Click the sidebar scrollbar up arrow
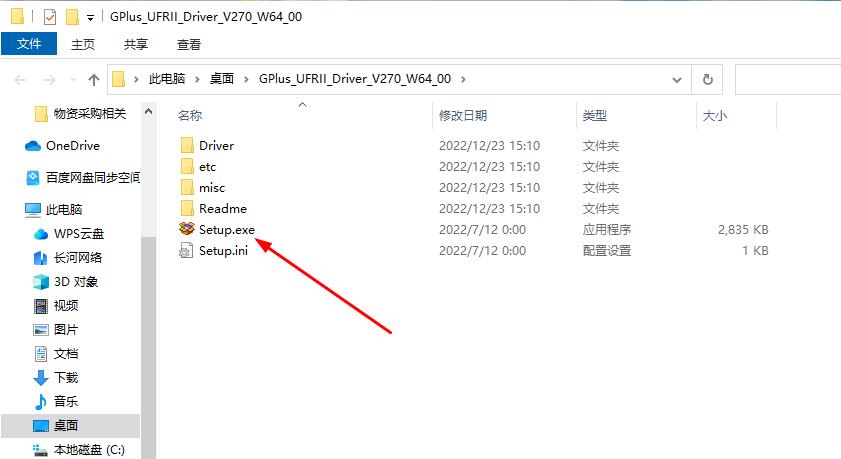 click(149, 112)
